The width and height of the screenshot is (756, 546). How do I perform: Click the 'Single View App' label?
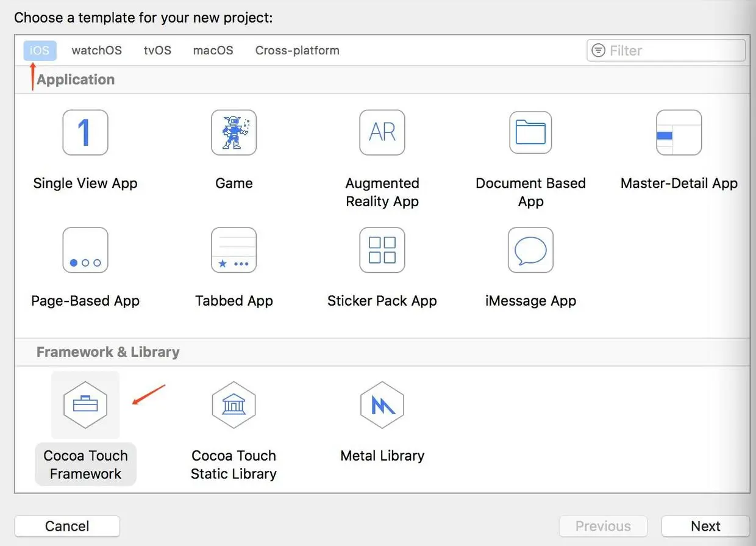click(x=85, y=183)
